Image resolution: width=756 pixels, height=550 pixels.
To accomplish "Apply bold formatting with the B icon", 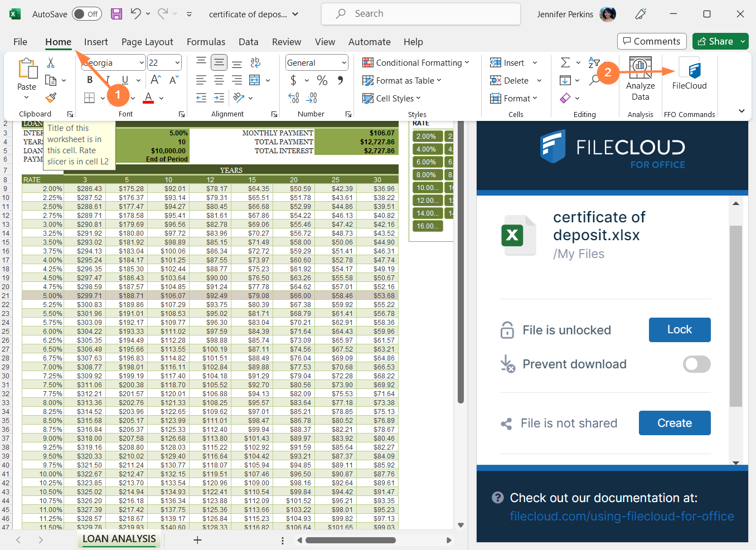I will pos(90,80).
